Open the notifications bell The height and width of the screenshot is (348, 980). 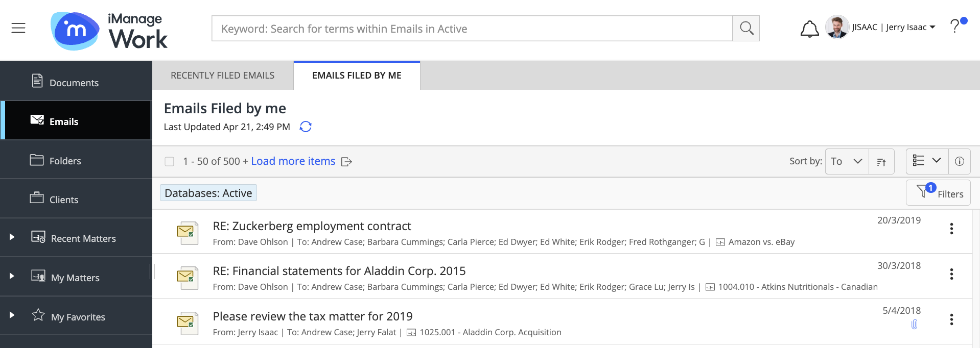coord(809,29)
